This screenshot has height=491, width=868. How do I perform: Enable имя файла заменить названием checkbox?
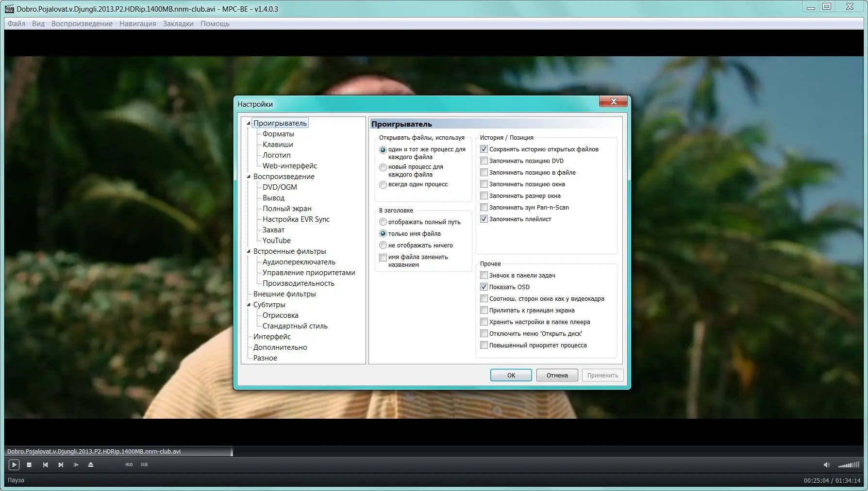tap(383, 258)
